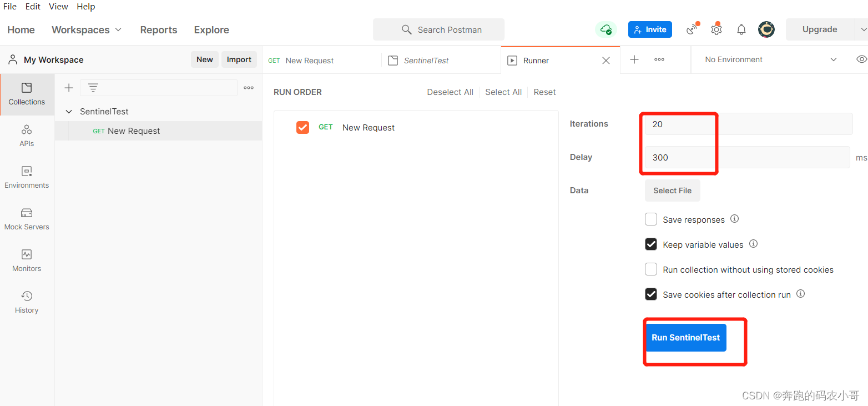This screenshot has width=868, height=406.
Task: Click Select File for Data
Action: (x=672, y=191)
